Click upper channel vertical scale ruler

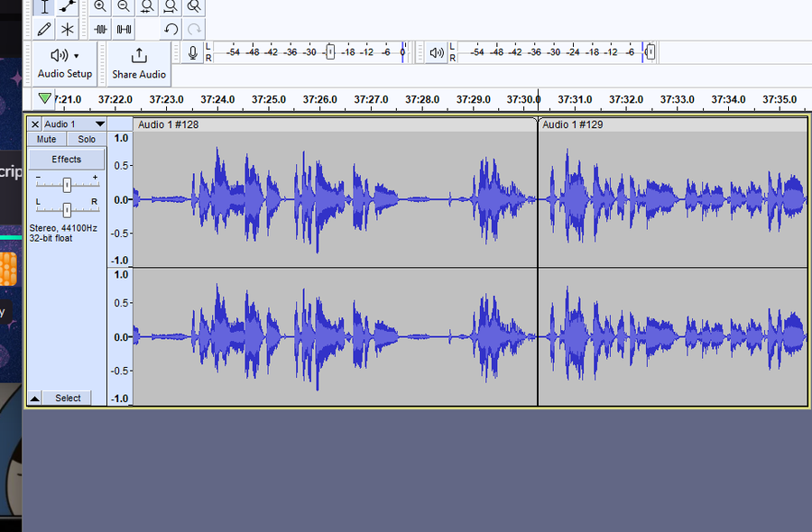click(120, 199)
